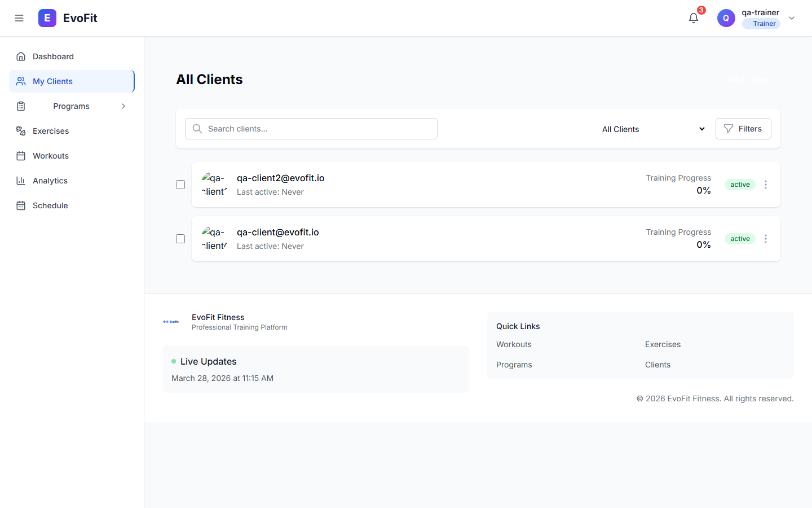Open notifications via the bell icon
Image resolution: width=812 pixels, height=508 pixels.
click(x=693, y=17)
